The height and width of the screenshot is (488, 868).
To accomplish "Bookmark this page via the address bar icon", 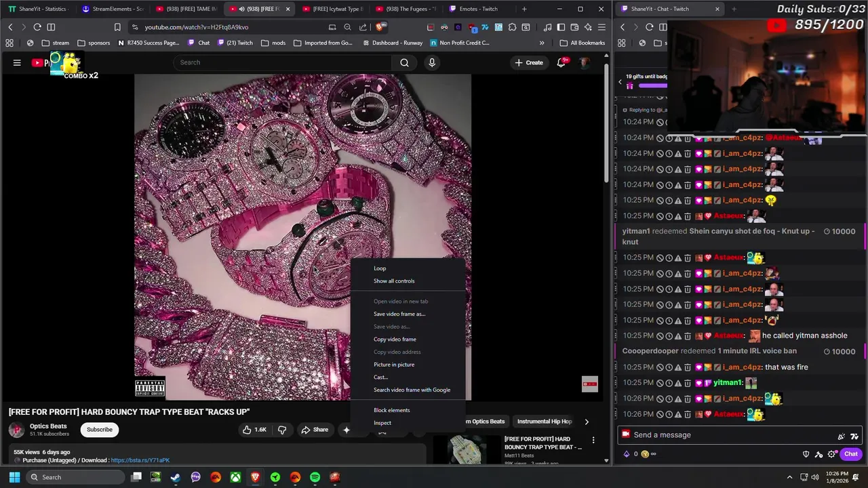I will [x=117, y=27].
